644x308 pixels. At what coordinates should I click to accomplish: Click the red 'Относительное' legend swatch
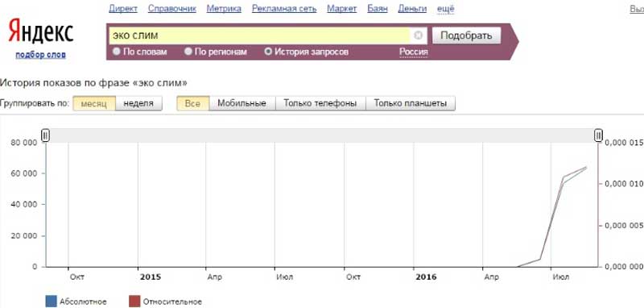(134, 301)
